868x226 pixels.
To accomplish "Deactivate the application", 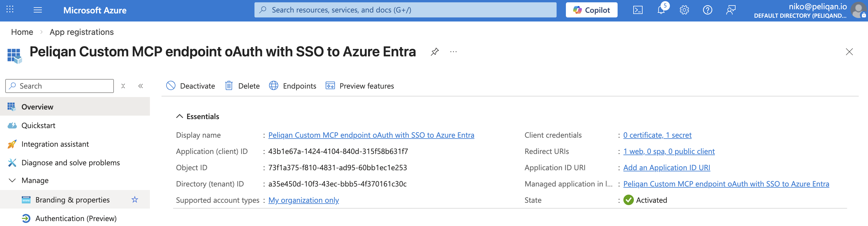I will tap(190, 86).
